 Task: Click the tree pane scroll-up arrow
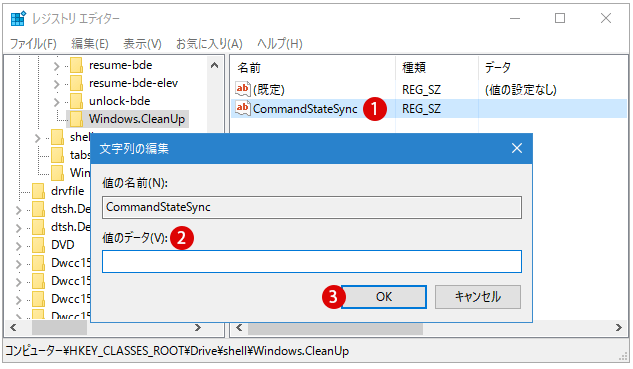pyautogui.click(x=214, y=65)
